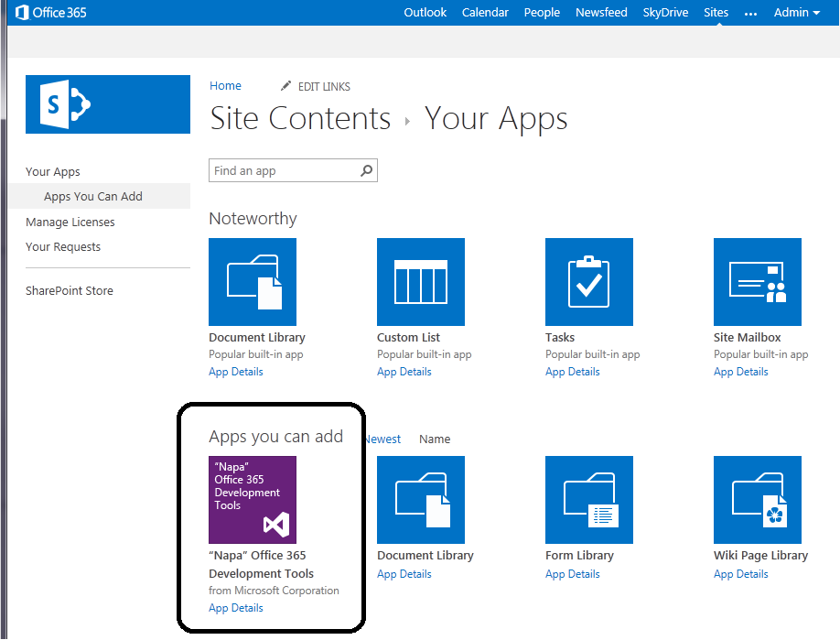Viewport: 840px width, 640px height.
Task: Open Manage Licenses in the sidebar
Action: 70,221
